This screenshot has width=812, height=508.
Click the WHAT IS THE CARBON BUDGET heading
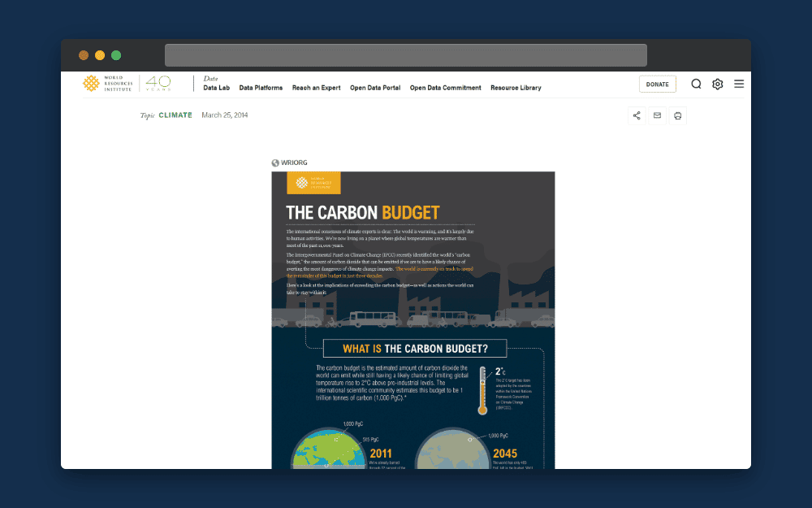point(415,349)
